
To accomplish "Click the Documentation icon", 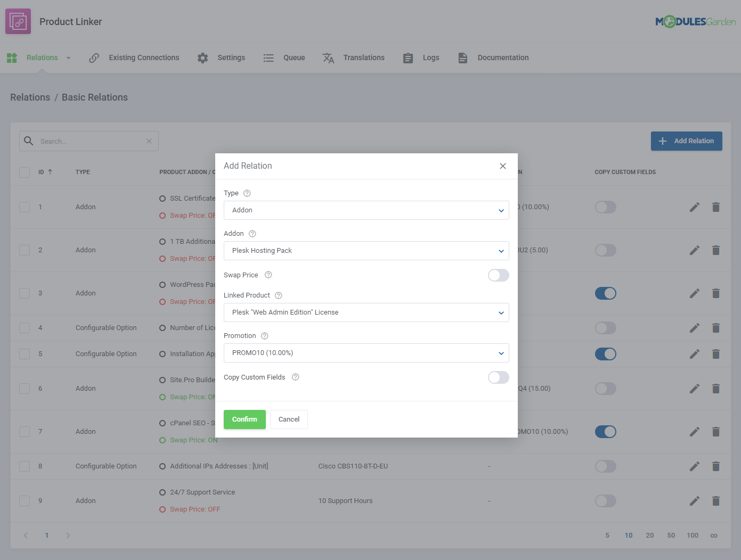I will point(462,57).
